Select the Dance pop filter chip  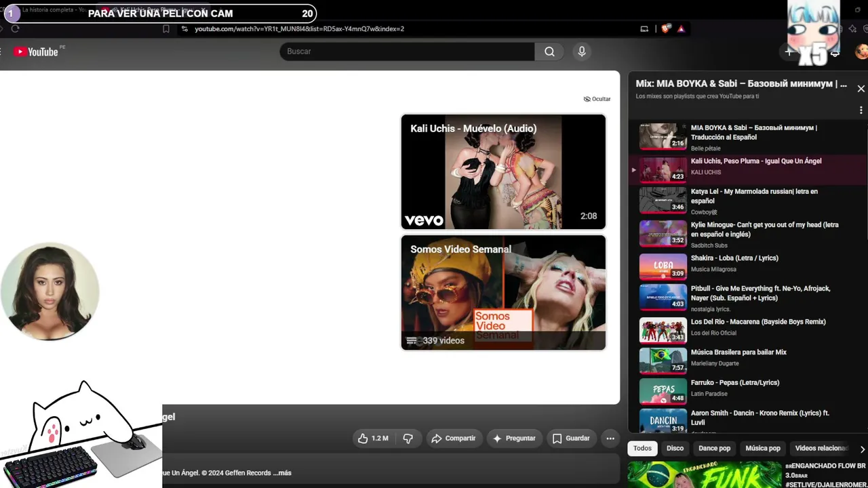[x=714, y=448]
